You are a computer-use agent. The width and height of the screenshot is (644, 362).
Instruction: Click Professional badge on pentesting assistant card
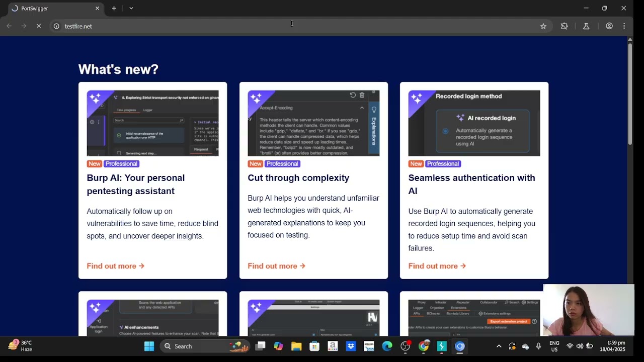pyautogui.click(x=121, y=164)
